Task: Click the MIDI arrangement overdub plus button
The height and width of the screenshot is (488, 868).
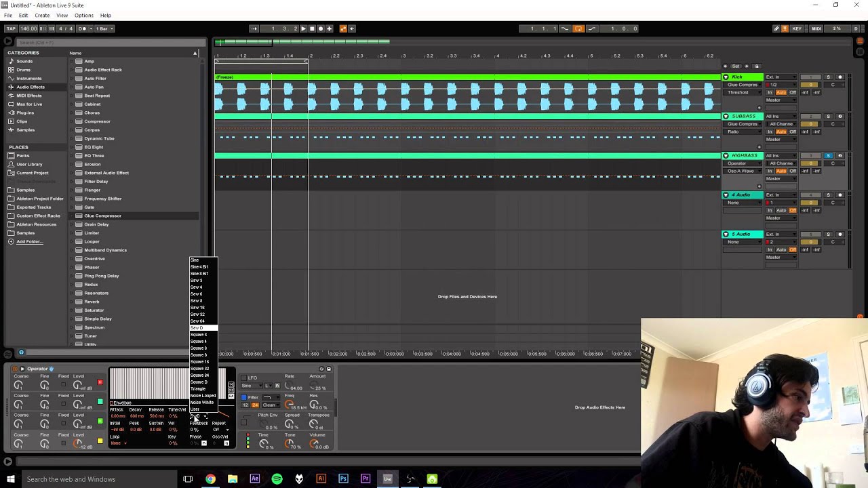Action: click(330, 28)
